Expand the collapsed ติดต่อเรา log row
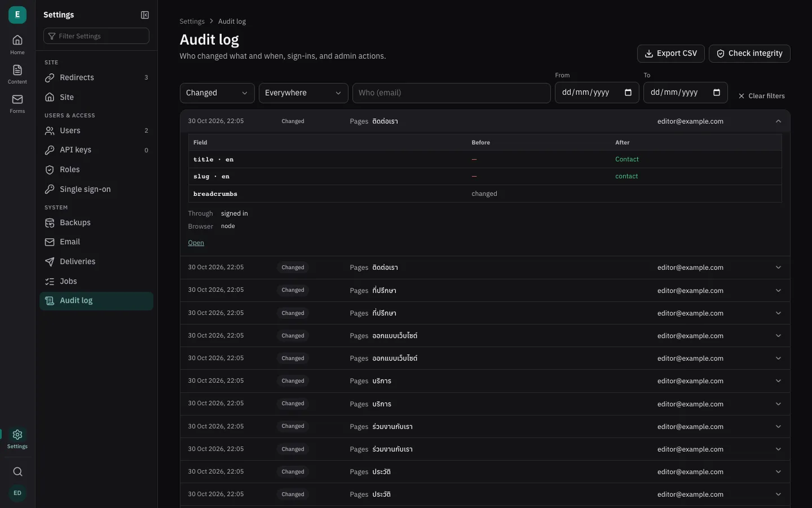The width and height of the screenshot is (812, 508). pyautogui.click(x=485, y=268)
